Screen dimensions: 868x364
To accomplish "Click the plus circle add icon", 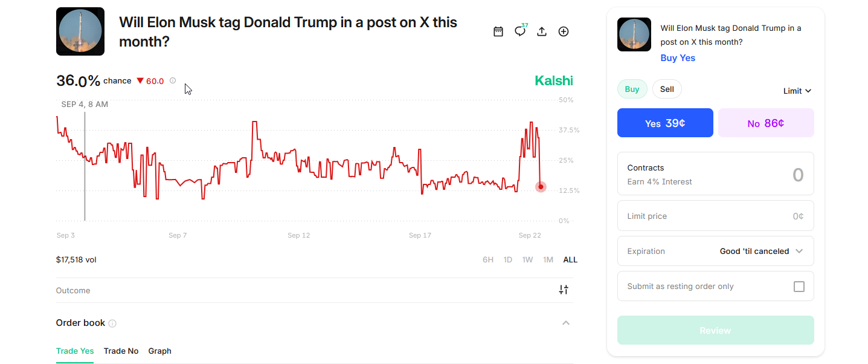I will click(x=564, y=31).
